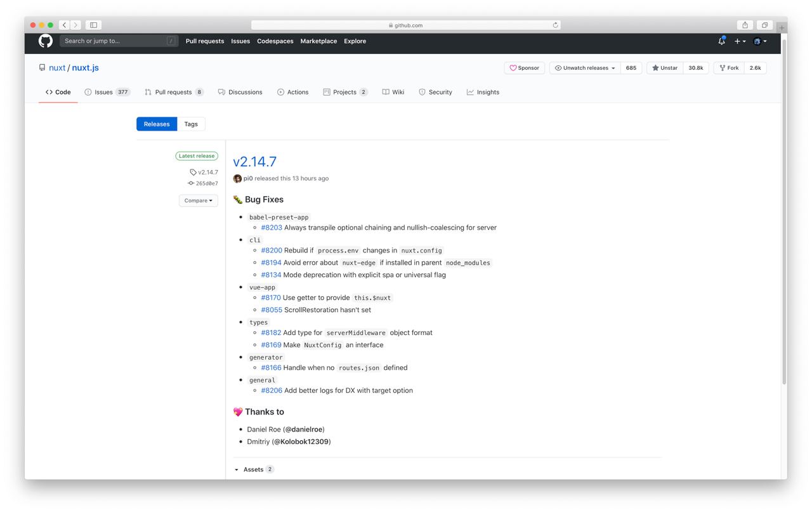Open pull request #8055
This screenshot has height=512, width=812.
pyautogui.click(x=272, y=310)
